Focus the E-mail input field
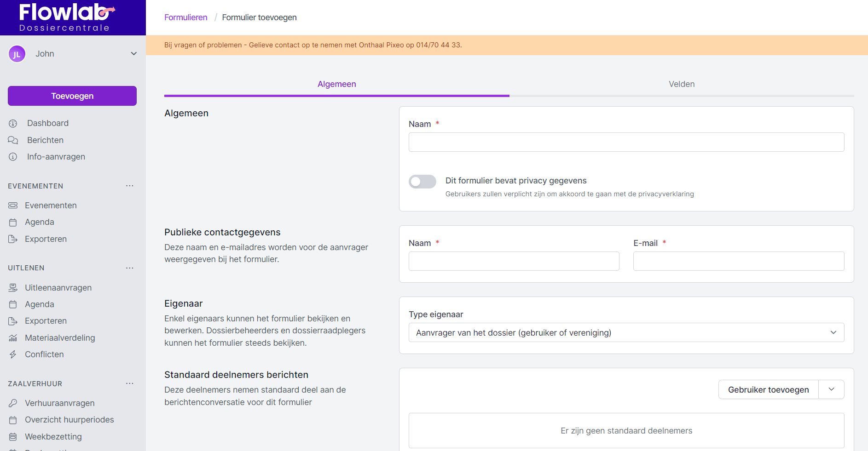 click(x=738, y=261)
